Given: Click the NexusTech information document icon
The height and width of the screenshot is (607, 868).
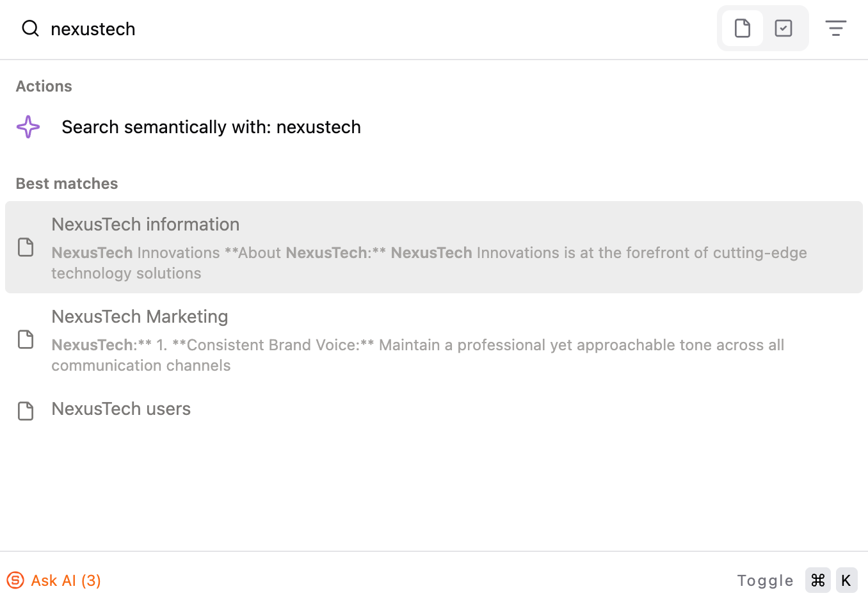Looking at the screenshot, I should pos(26,247).
